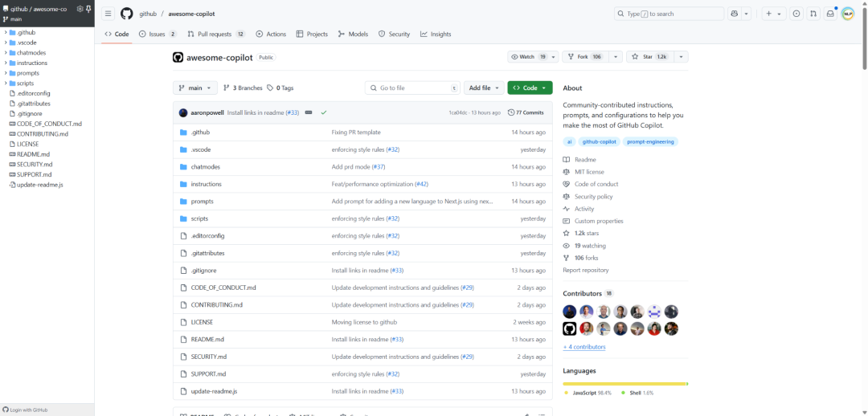868x416 pixels.
Task: Click the Go to file search box
Action: pyautogui.click(x=412, y=88)
